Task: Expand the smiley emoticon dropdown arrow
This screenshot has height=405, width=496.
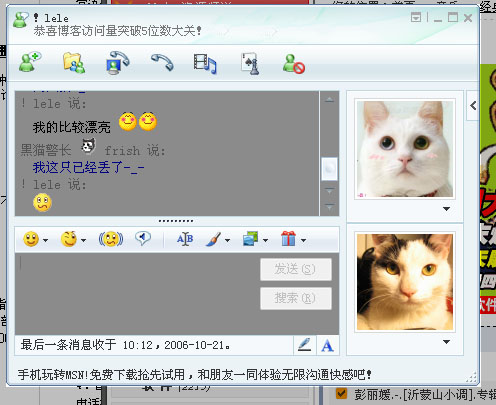Action: coord(45,240)
